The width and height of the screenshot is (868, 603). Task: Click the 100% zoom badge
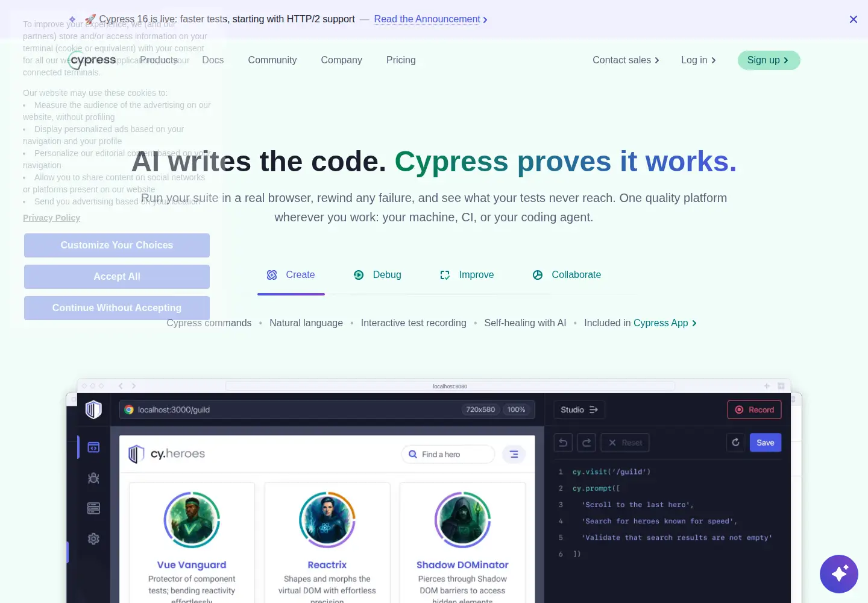click(516, 410)
